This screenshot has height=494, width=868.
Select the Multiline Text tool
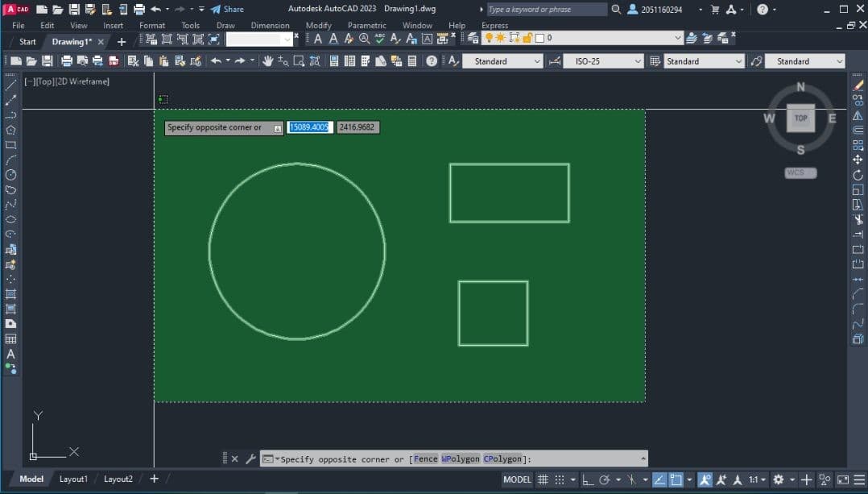pos(10,354)
